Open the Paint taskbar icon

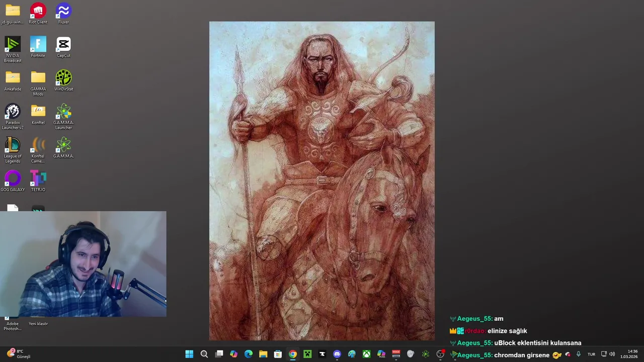click(x=352, y=354)
